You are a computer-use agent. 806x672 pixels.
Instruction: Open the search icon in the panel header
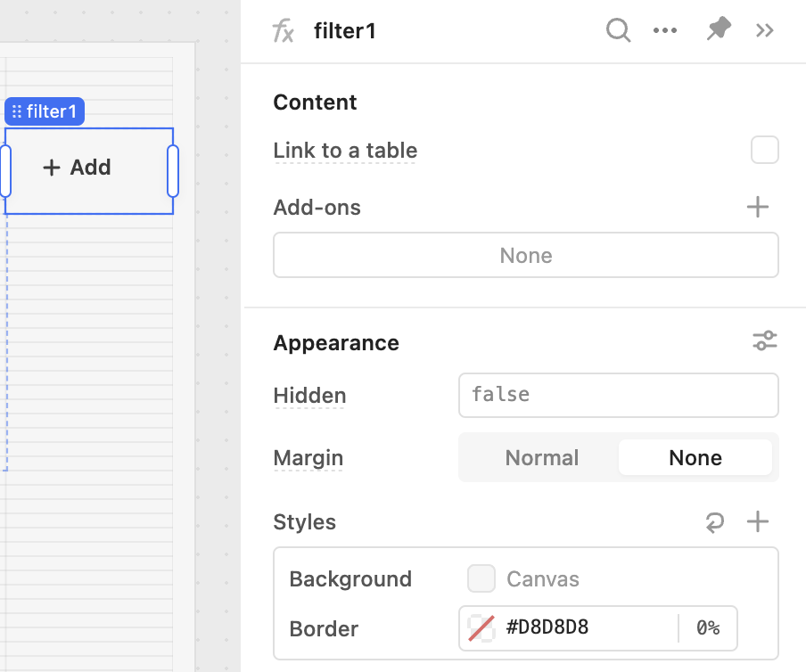618,30
